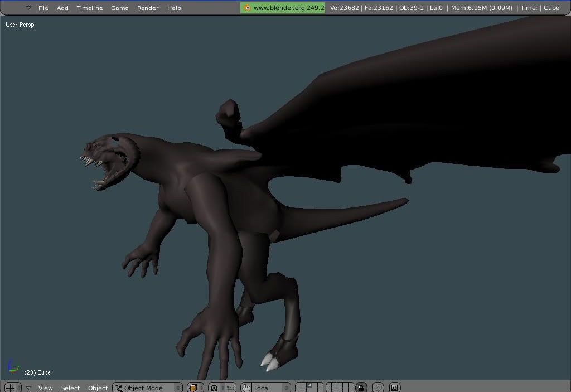Toggle the layer lock to scene button

(x=361, y=388)
